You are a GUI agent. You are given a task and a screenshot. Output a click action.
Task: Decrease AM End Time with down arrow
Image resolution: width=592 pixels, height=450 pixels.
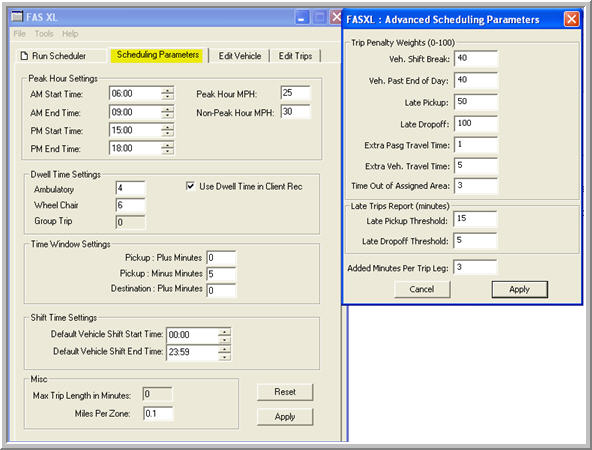coord(167,115)
